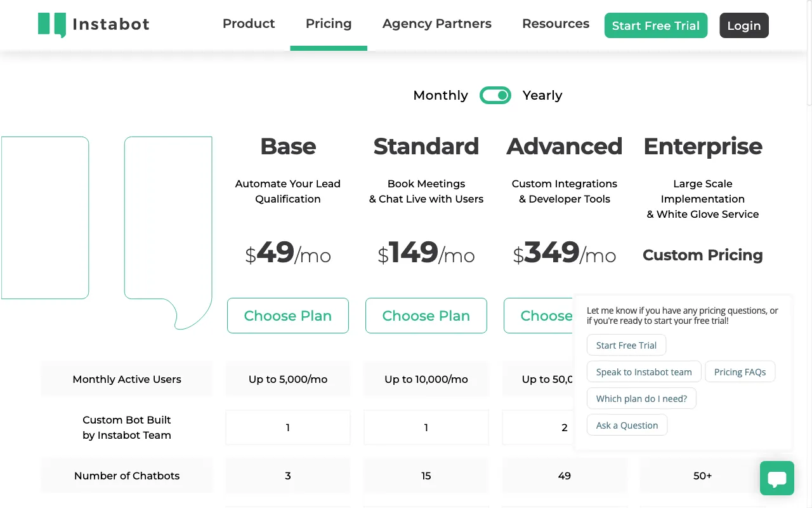Click the 15 chatbots Standard cell
Viewport: 812px width, 508px height.
point(426,476)
